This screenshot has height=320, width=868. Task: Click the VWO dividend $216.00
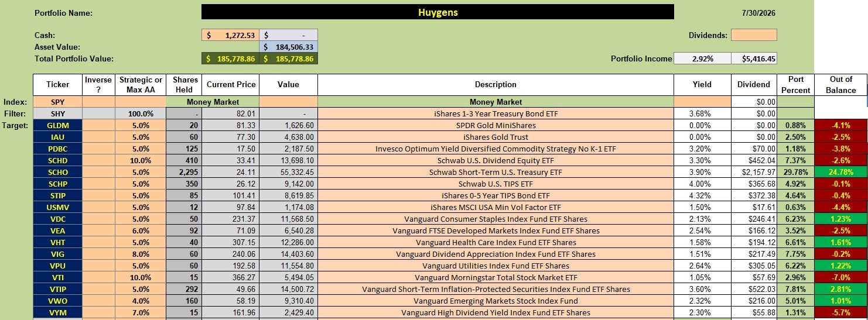pos(754,301)
